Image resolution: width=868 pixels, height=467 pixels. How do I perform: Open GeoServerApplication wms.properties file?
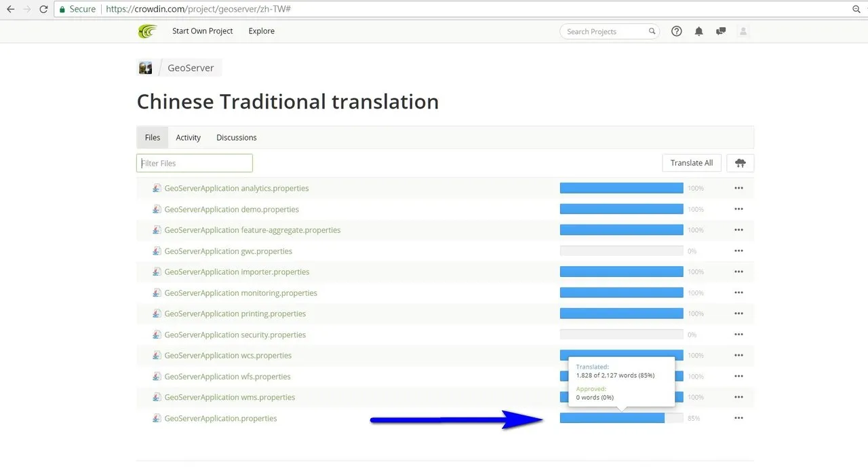[x=230, y=397]
